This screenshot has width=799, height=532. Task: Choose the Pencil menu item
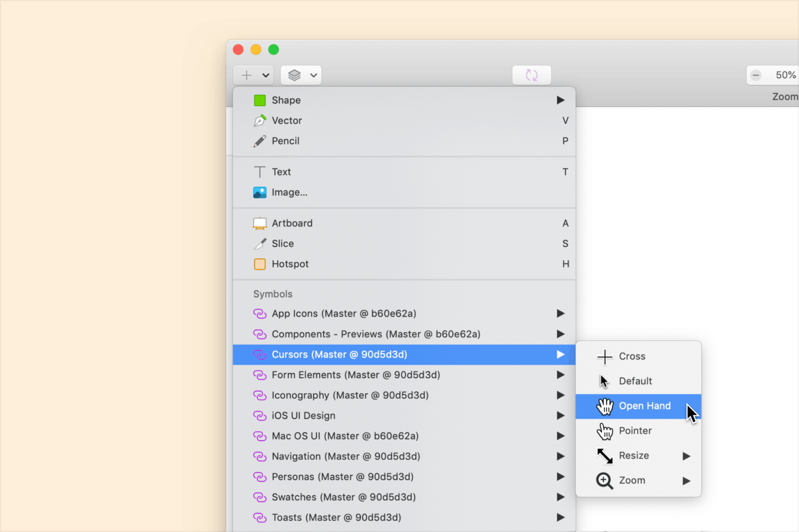pos(404,141)
